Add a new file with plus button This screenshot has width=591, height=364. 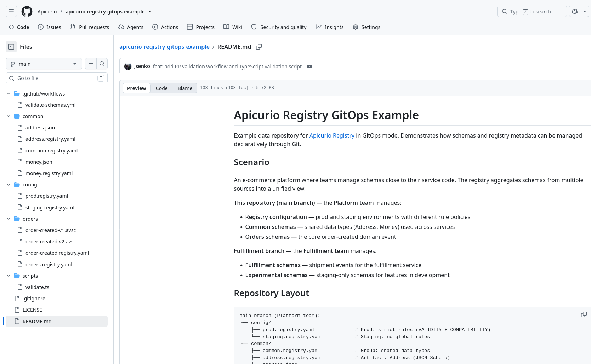[91, 64]
